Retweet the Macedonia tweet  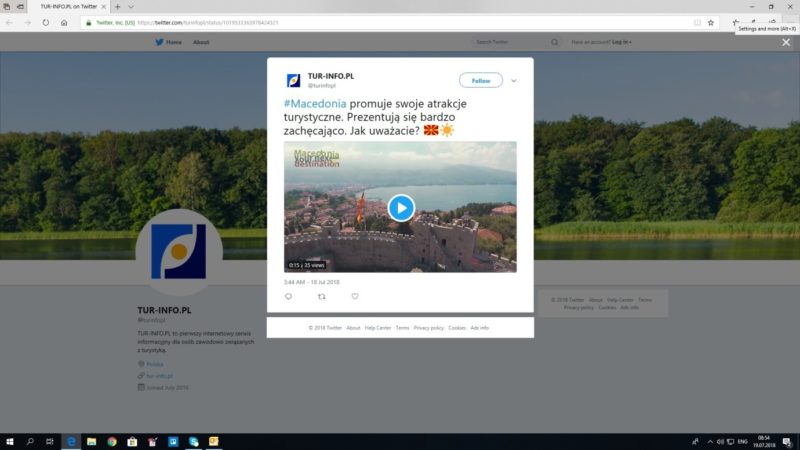[x=321, y=296]
